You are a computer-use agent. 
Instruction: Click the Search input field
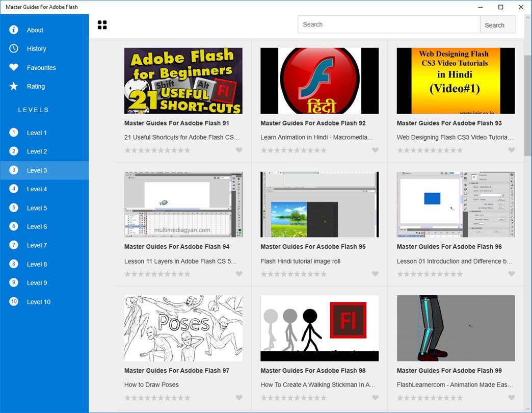(389, 24)
